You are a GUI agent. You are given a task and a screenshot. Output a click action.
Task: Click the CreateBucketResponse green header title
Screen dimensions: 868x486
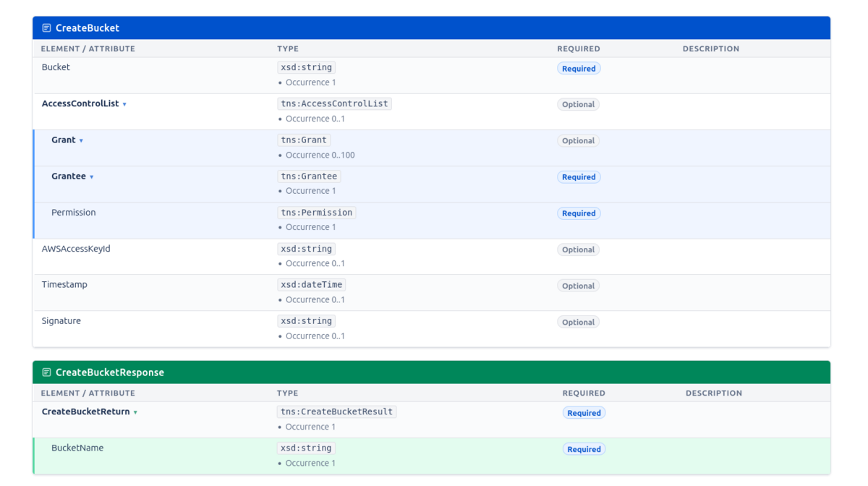(x=110, y=372)
